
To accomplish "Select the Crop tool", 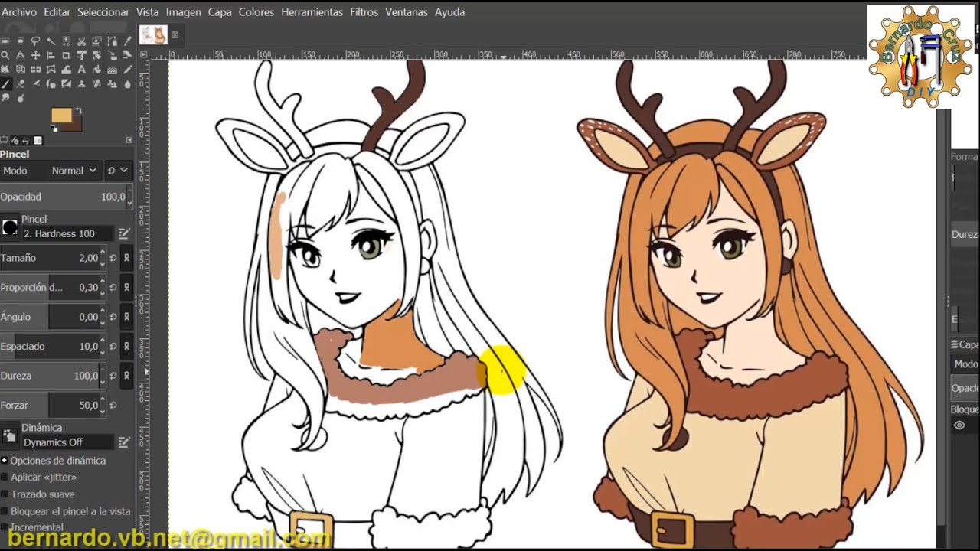I will coord(66,55).
